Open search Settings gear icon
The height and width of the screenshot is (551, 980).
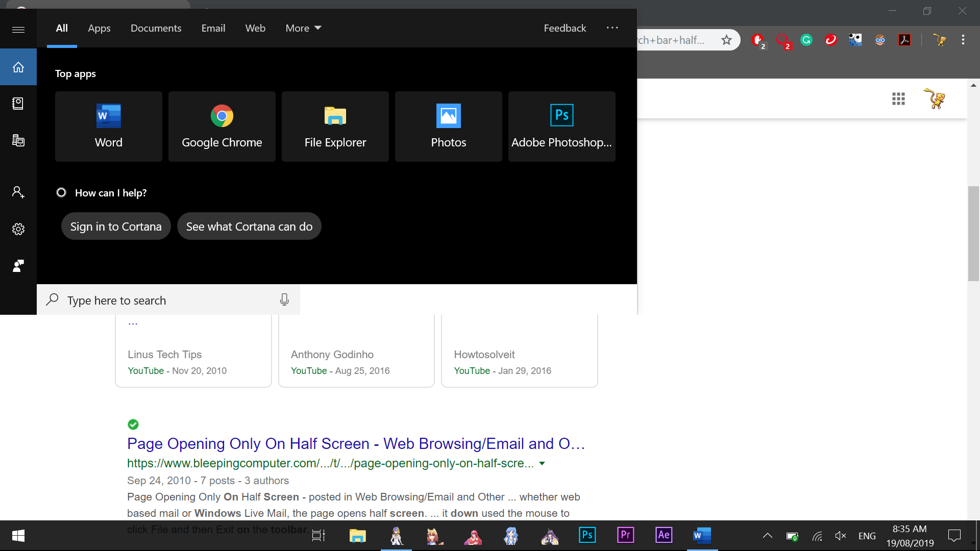pos(18,229)
